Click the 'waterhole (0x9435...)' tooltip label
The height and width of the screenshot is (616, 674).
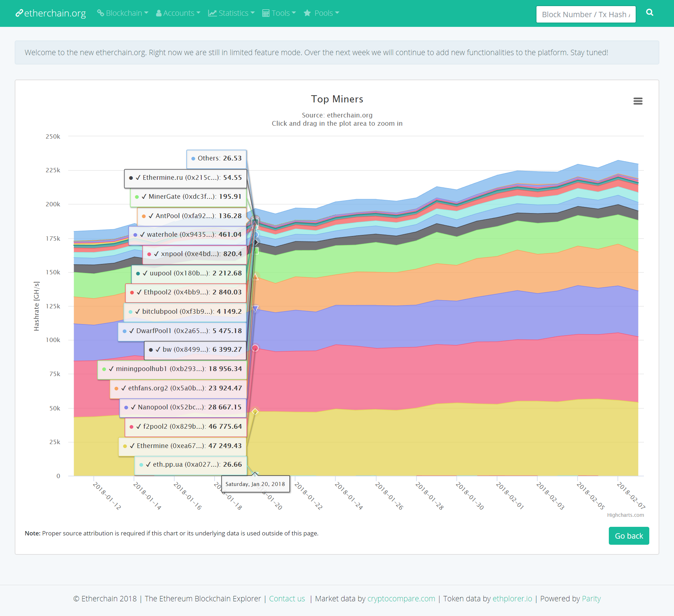click(x=188, y=235)
